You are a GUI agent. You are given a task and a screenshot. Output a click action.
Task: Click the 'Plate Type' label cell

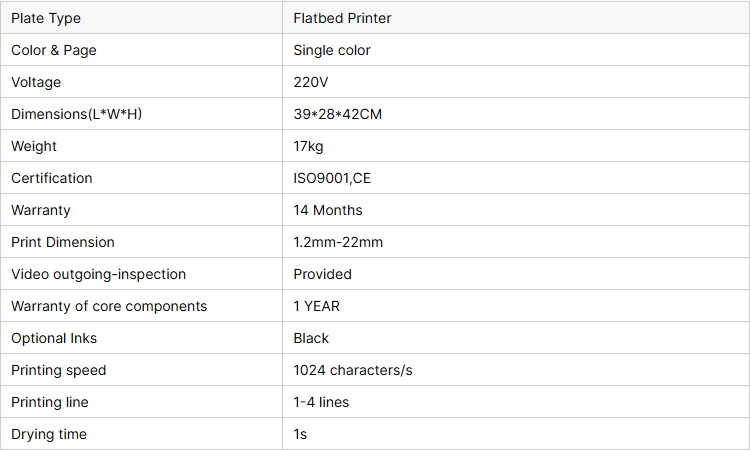point(46,18)
